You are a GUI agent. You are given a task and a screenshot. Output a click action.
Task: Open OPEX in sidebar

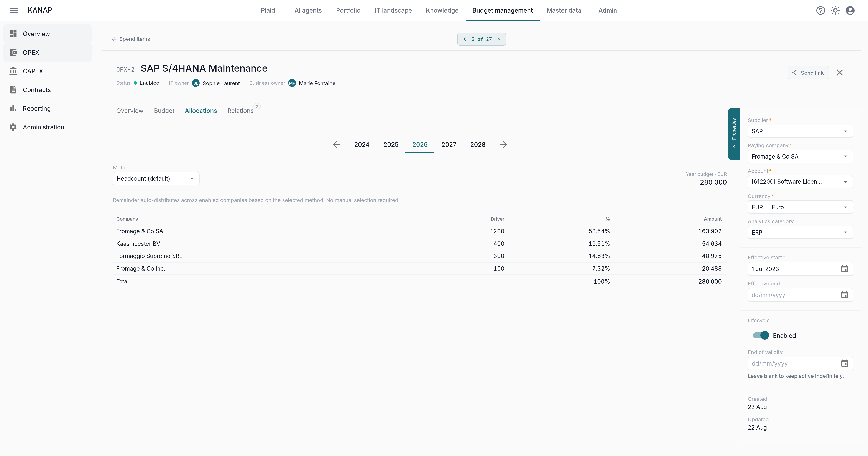click(48, 52)
